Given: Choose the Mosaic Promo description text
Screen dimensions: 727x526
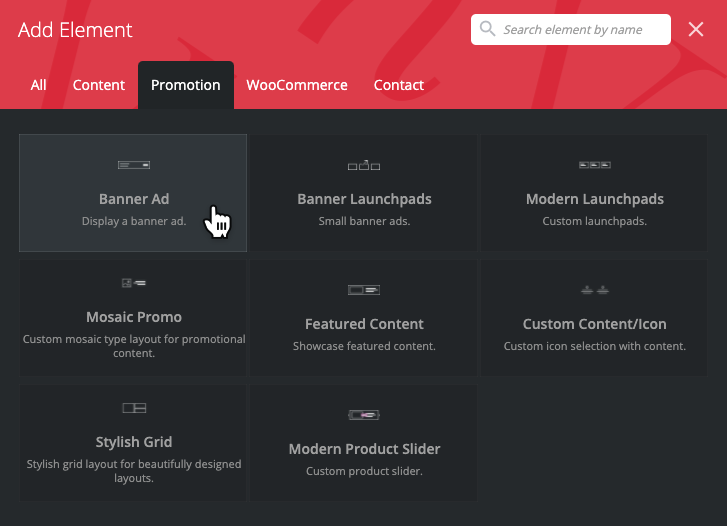Looking at the screenshot, I should pos(134,346).
